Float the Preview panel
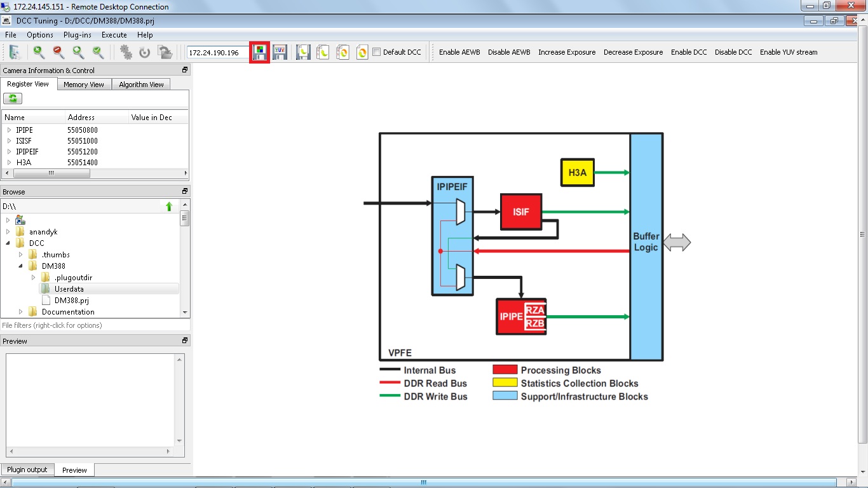 [185, 341]
